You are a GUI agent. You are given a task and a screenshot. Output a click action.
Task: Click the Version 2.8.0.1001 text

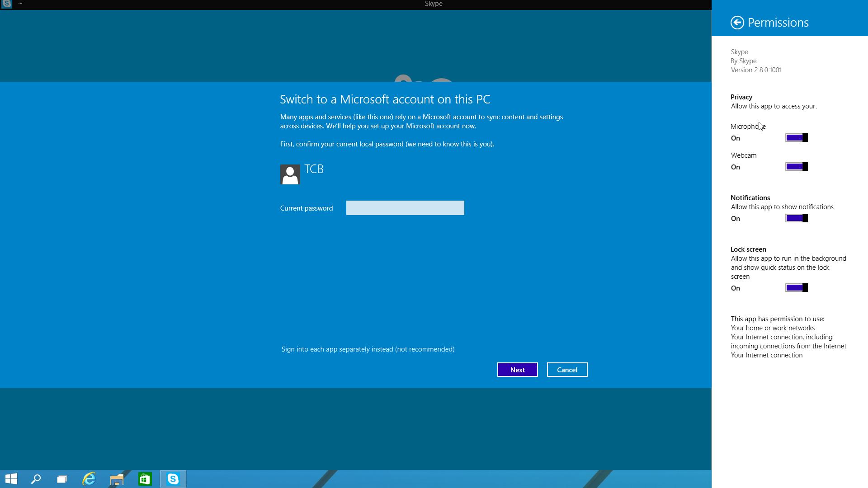point(756,70)
